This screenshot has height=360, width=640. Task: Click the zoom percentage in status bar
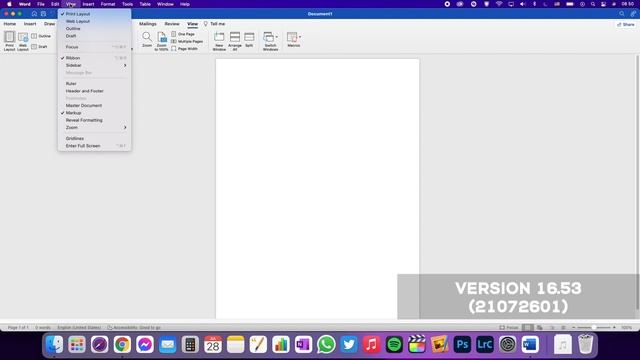tap(627, 327)
